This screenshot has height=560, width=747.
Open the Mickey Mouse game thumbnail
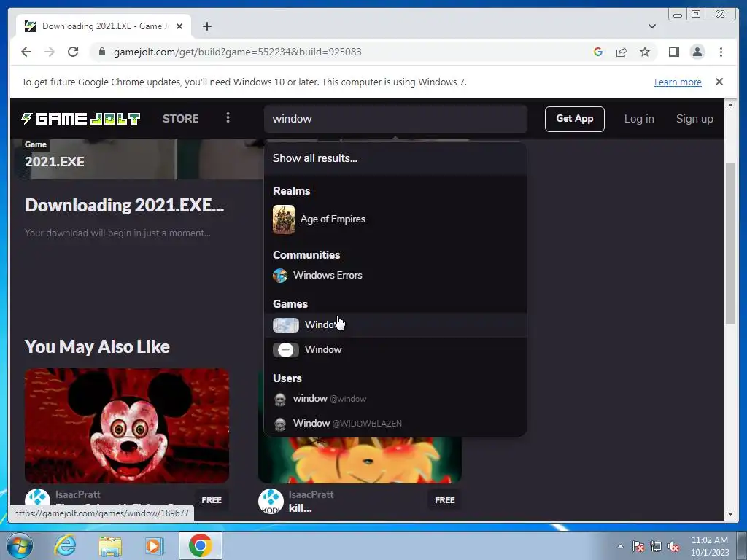coord(127,426)
